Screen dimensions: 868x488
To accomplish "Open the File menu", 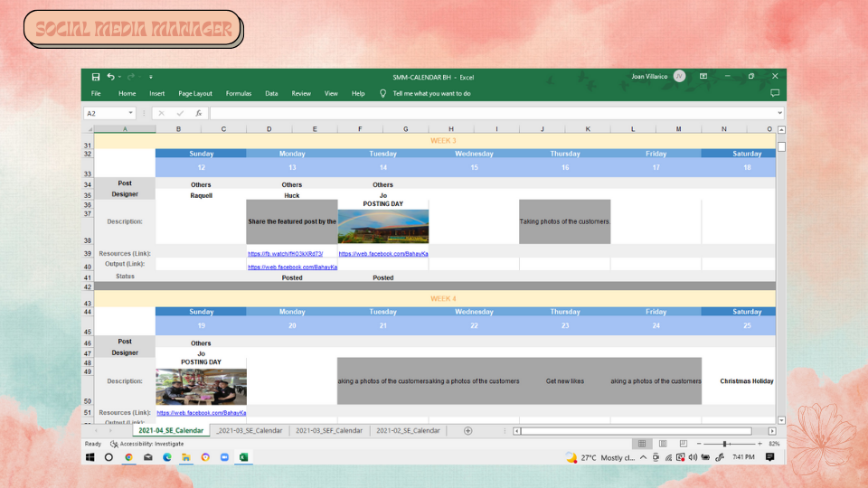I will click(96, 93).
